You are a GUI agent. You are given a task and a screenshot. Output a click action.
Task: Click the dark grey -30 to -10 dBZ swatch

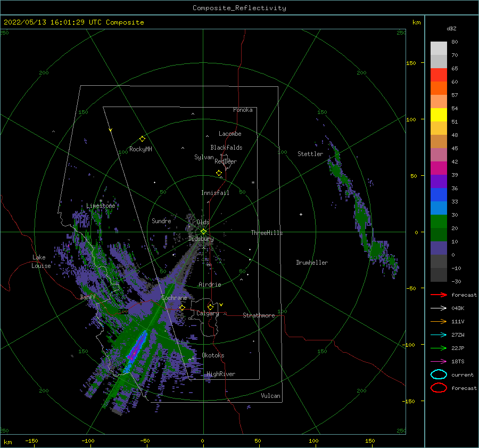coord(439,275)
